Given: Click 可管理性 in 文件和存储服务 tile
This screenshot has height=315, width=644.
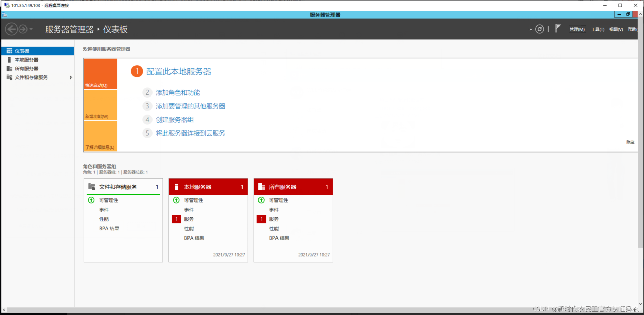Looking at the screenshot, I should coord(109,200).
